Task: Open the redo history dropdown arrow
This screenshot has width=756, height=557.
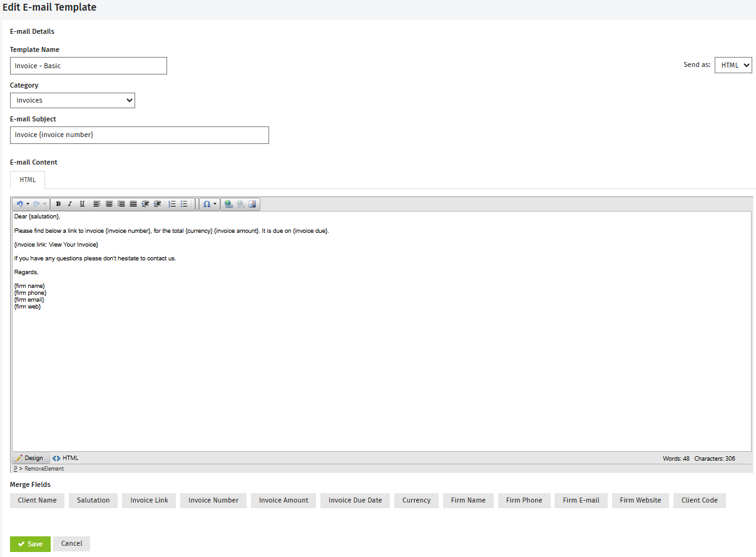Action: pyautogui.click(x=44, y=204)
